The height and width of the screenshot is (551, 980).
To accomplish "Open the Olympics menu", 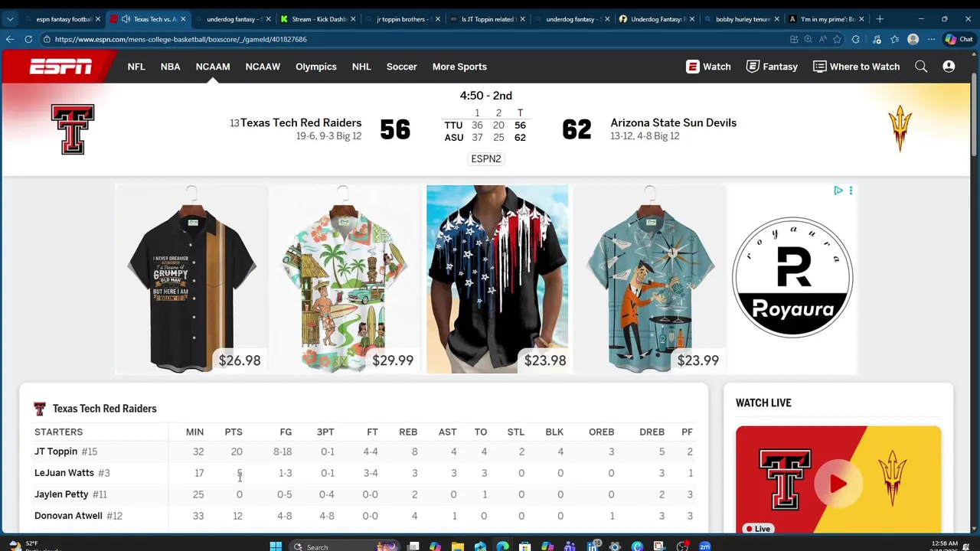I will pos(316,67).
